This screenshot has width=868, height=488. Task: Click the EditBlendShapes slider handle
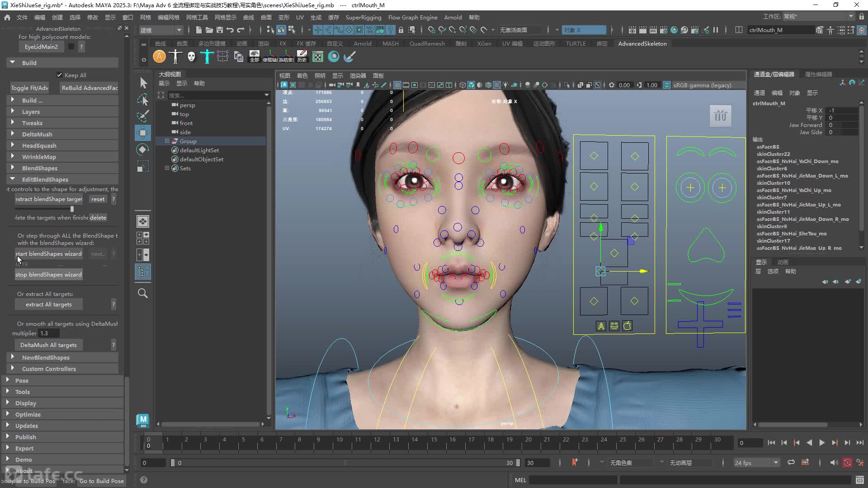click(x=72, y=209)
